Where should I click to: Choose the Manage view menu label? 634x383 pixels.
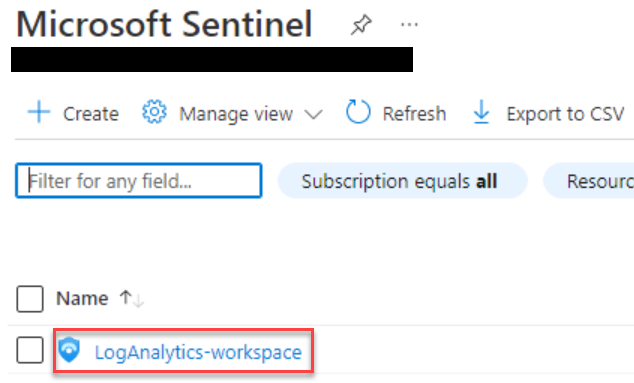[236, 114]
